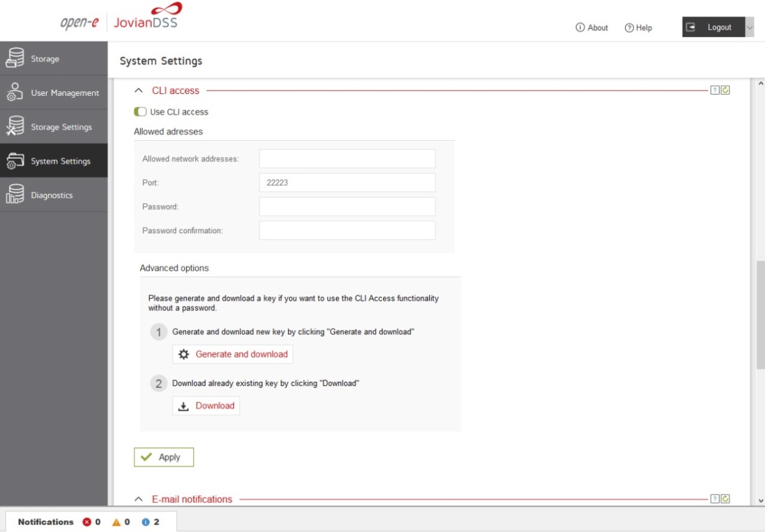
Task: Refresh the CLI access section
Action: (725, 90)
